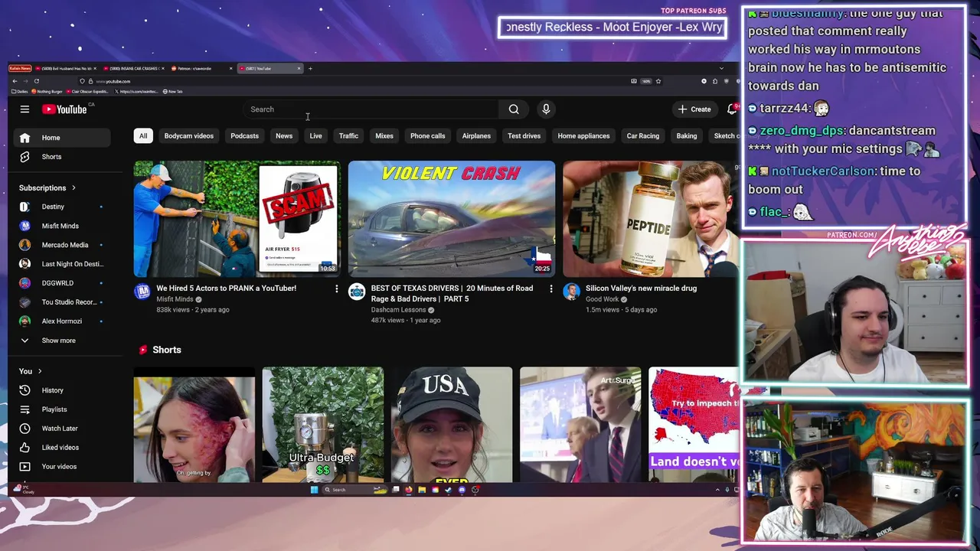Viewport: 980px width, 551px height.
Task: Open the Destiny subscription channel
Action: 62,207
